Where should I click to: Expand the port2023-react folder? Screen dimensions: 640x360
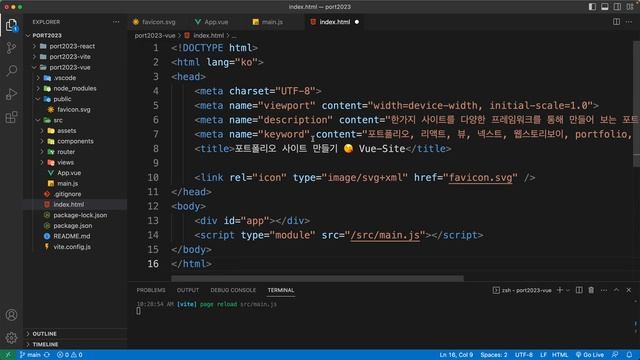click(x=76, y=46)
